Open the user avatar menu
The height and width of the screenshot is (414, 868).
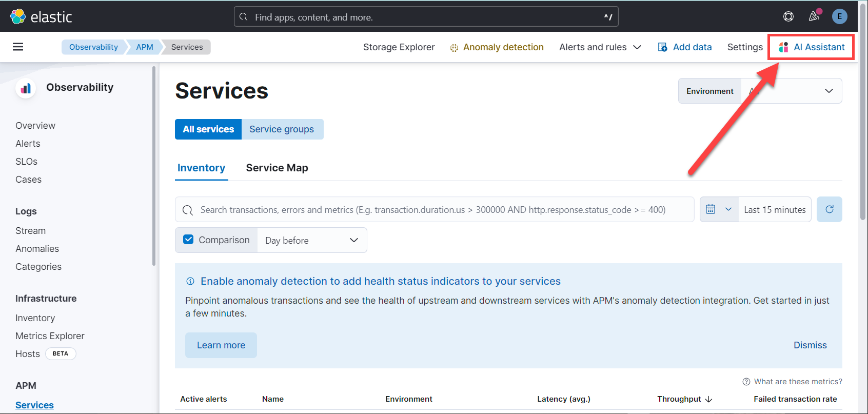[x=839, y=16]
